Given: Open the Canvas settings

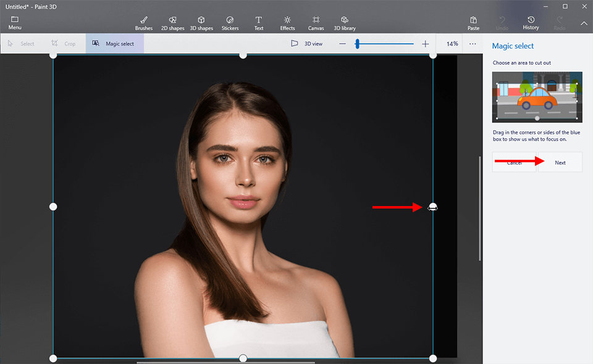Looking at the screenshot, I should [316, 23].
